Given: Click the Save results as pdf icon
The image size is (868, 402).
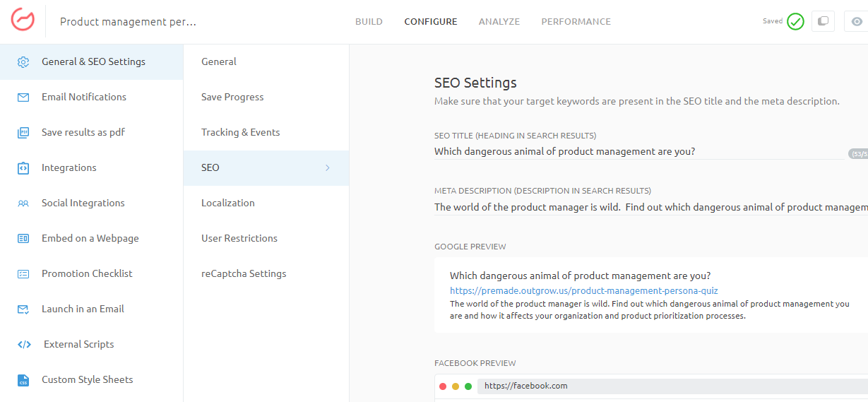Looking at the screenshot, I should 23,133.
